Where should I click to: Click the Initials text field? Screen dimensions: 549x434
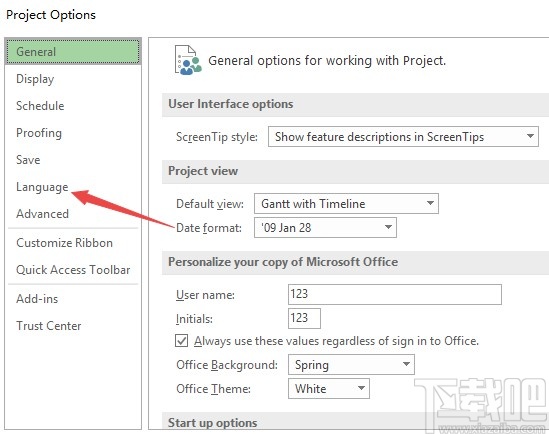tap(304, 318)
